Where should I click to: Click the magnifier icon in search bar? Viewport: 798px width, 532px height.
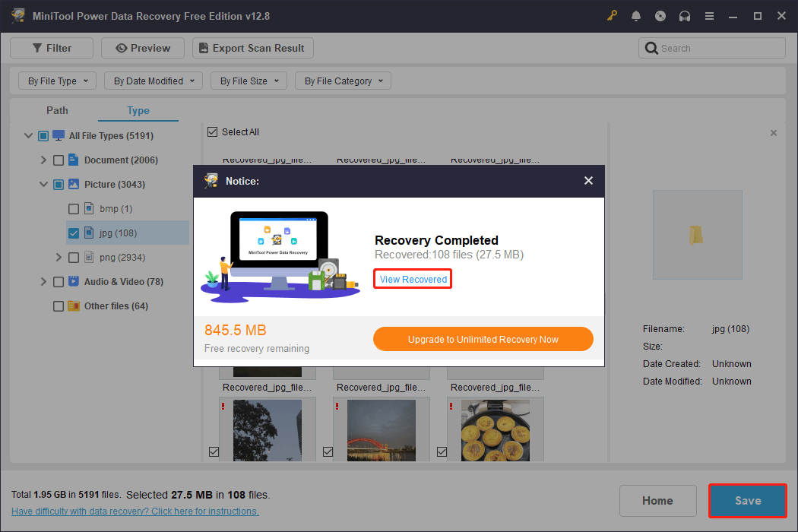pos(651,47)
